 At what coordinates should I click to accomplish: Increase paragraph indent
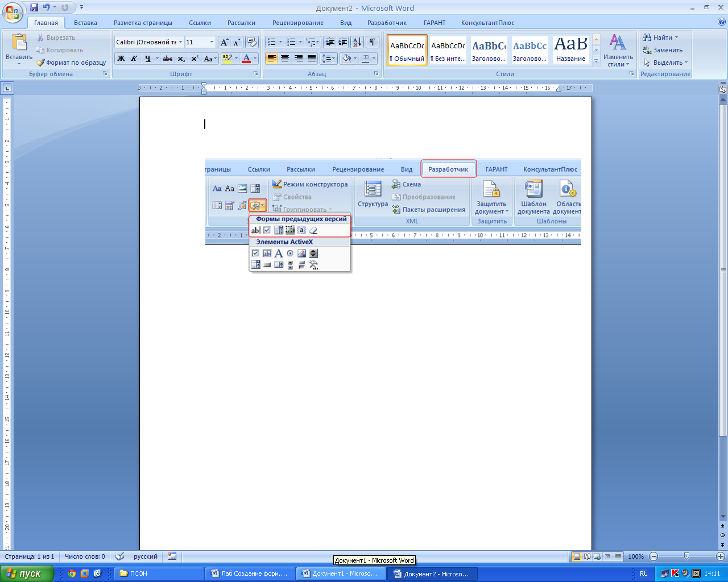[x=343, y=42]
